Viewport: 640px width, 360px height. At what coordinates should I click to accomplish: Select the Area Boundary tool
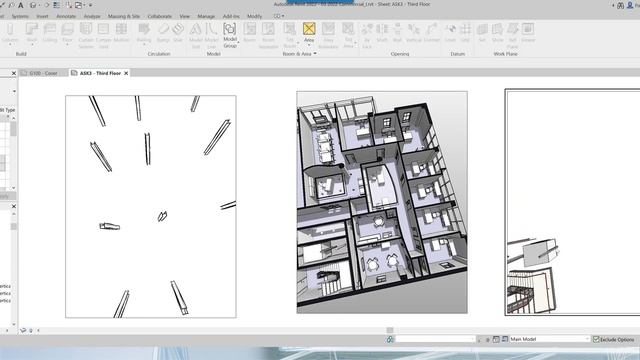(328, 36)
